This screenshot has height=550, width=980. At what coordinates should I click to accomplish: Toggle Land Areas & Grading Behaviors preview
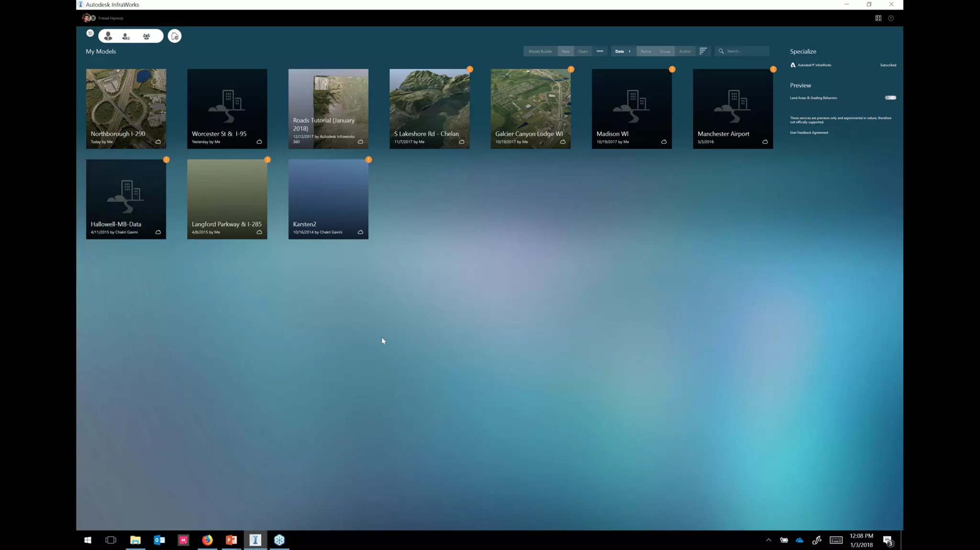(890, 98)
